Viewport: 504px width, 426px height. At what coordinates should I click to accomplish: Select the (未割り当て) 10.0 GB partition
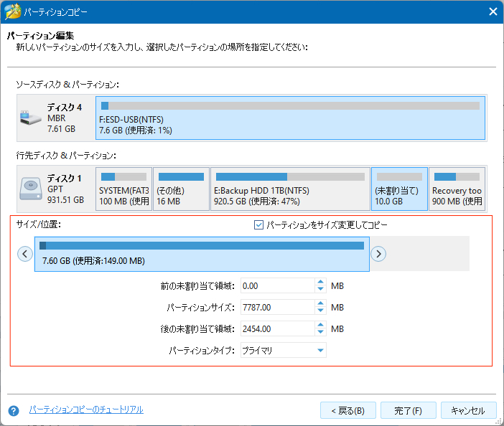coord(399,188)
